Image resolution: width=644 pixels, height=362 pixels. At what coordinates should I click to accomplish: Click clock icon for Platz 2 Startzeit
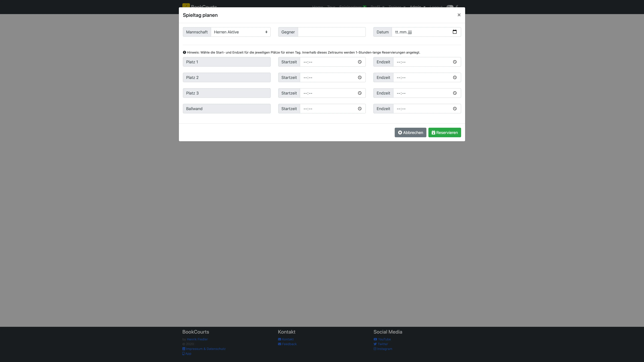[x=359, y=77]
